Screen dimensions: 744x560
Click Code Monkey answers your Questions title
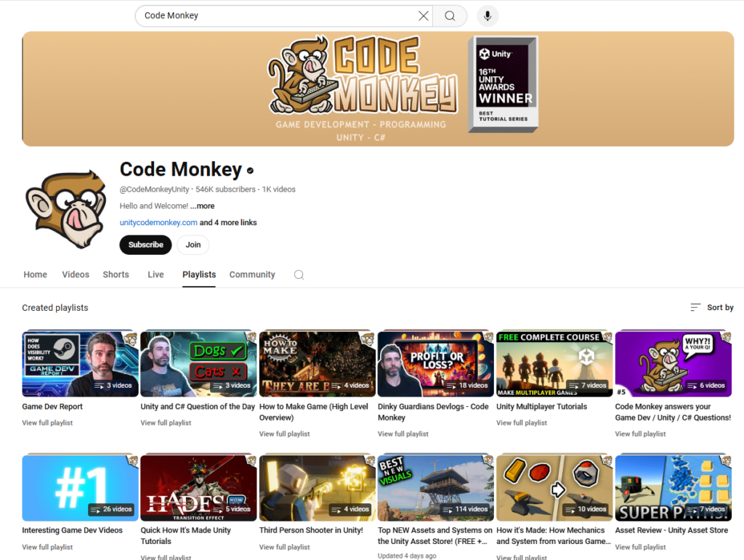pyautogui.click(x=673, y=412)
